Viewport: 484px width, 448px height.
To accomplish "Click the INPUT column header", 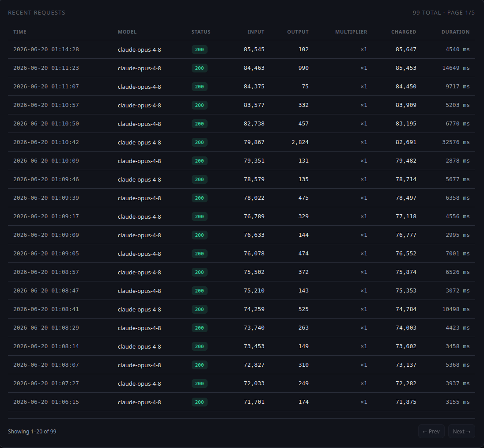I will [x=256, y=32].
